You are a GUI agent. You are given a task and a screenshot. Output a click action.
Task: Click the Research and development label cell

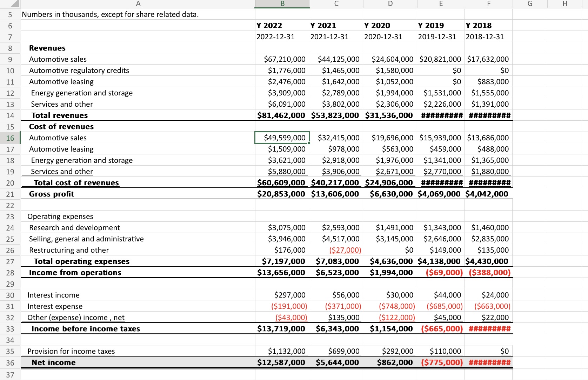pos(74,228)
